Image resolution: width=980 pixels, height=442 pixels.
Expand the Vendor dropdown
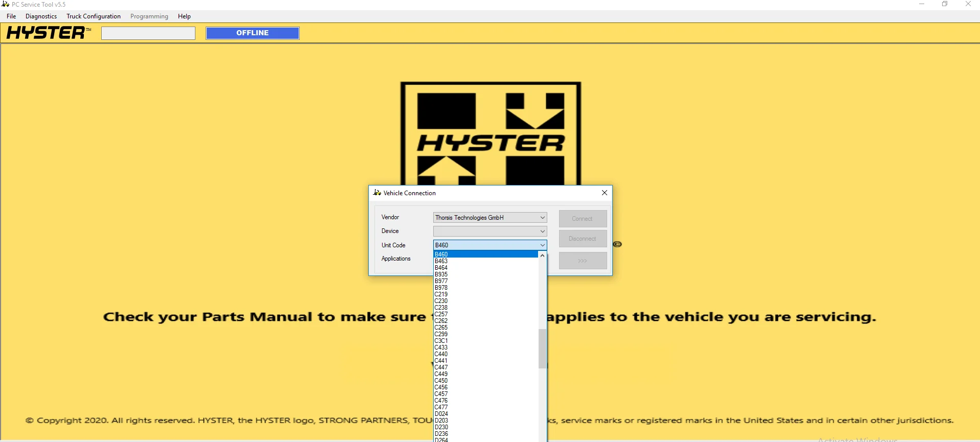point(542,218)
